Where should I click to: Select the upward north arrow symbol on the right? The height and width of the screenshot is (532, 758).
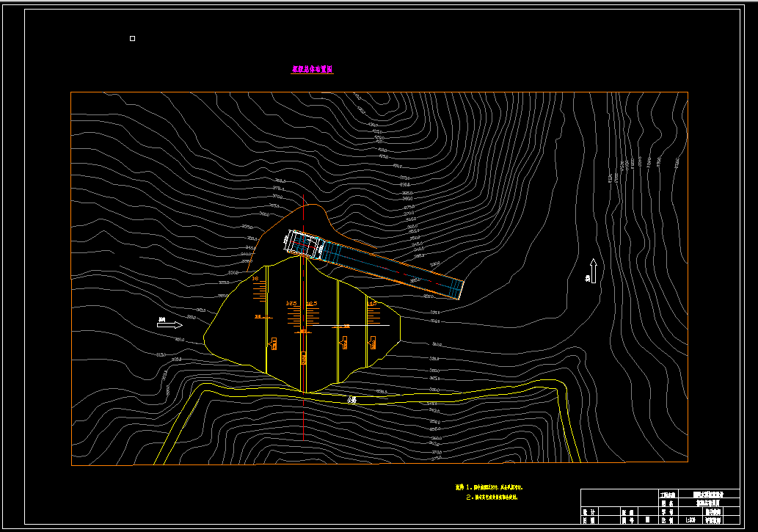pos(593,271)
